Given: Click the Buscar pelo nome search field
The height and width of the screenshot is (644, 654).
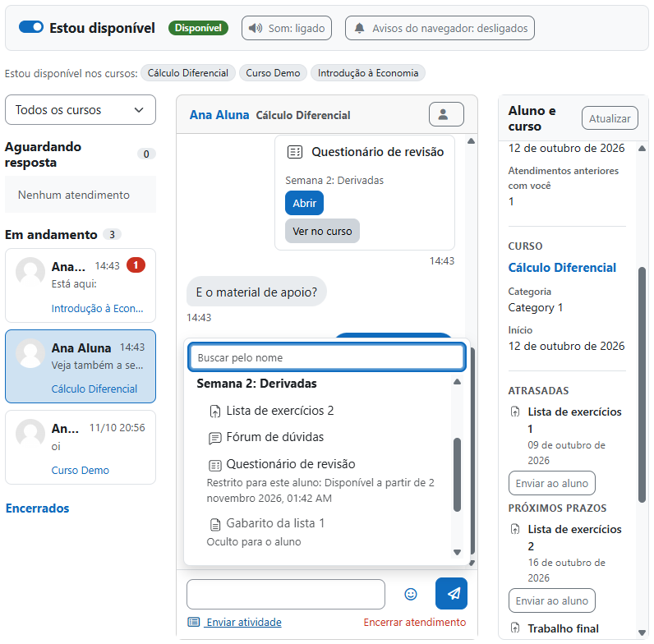Looking at the screenshot, I should coord(327,357).
